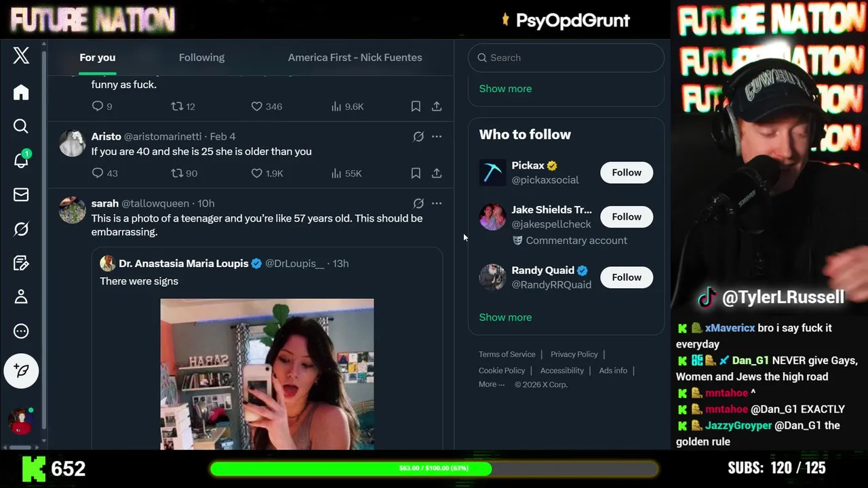
Task: Open More options circle in sidebar
Action: click(x=21, y=331)
